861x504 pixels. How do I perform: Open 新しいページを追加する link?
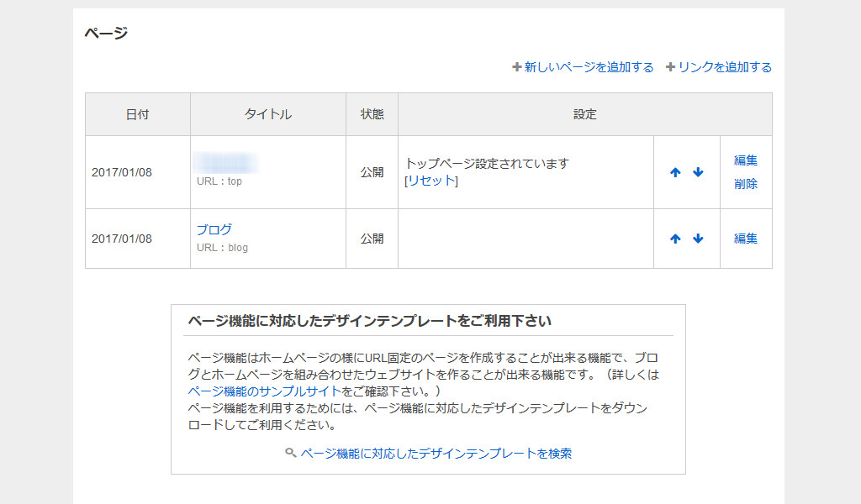click(589, 67)
